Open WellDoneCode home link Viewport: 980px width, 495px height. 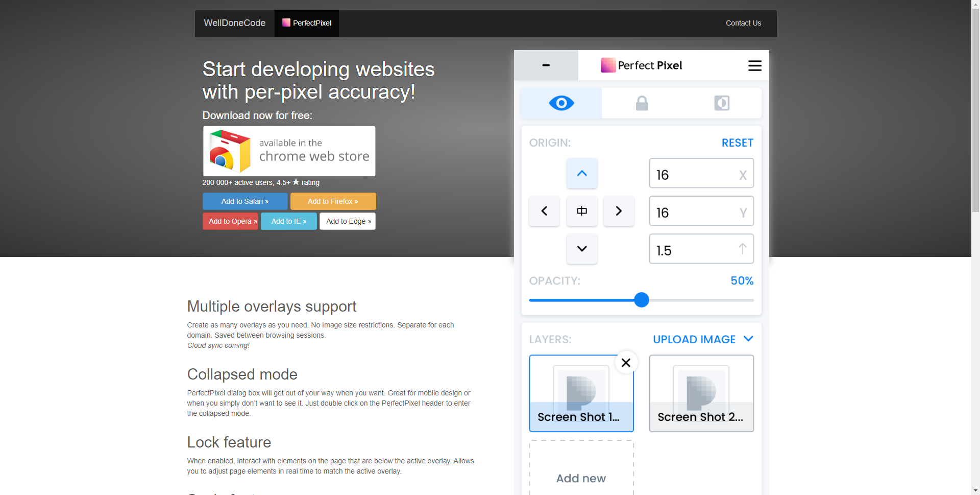tap(235, 23)
